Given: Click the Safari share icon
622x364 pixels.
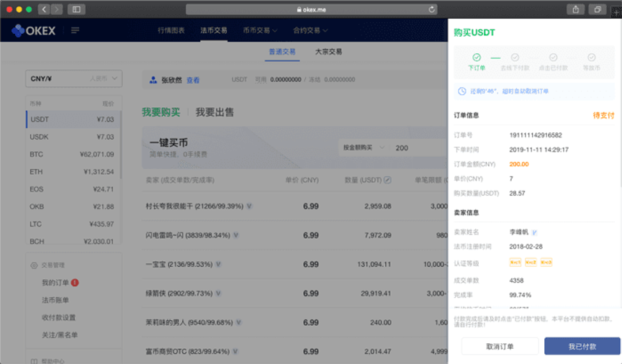Looking at the screenshot, I should pyautogui.click(x=576, y=9).
